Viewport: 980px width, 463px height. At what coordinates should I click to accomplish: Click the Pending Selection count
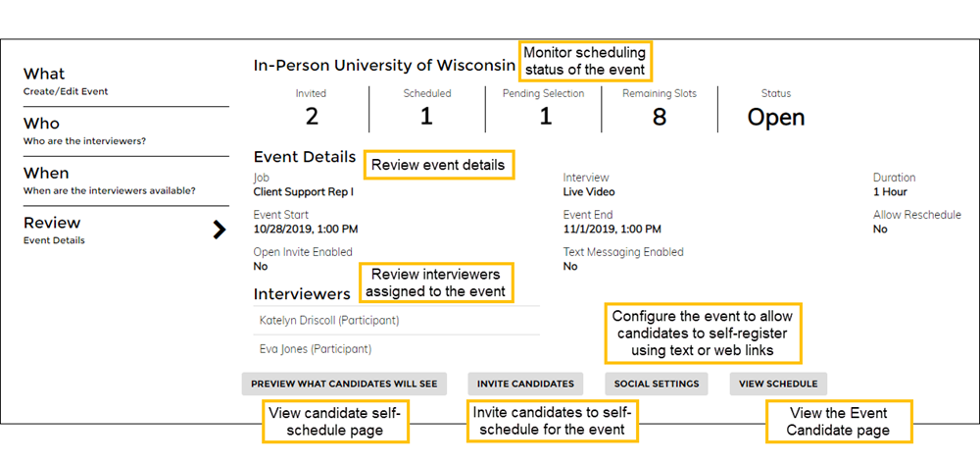[x=545, y=117]
